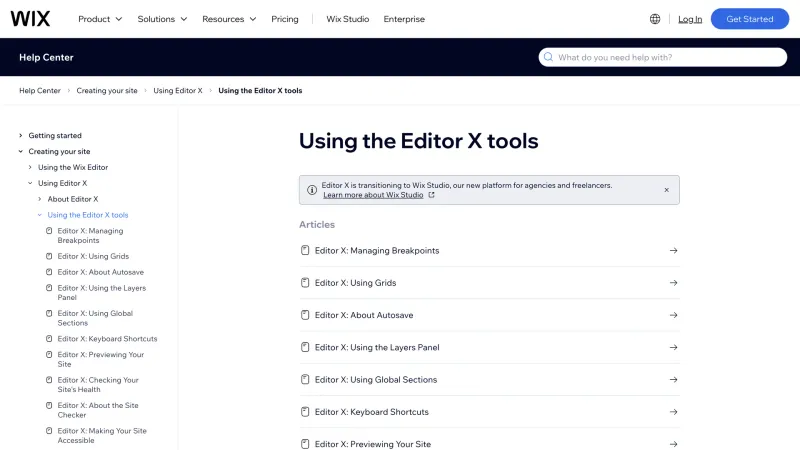Open Wix Studio in top navigation

click(347, 19)
